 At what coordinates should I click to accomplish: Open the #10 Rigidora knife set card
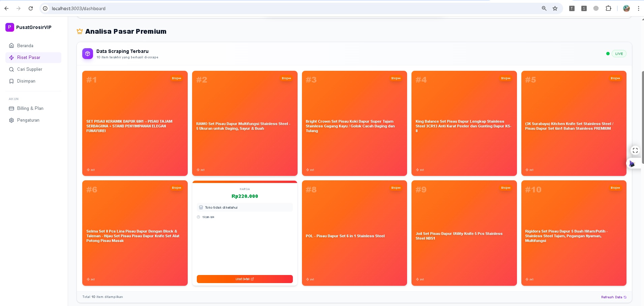tap(574, 233)
